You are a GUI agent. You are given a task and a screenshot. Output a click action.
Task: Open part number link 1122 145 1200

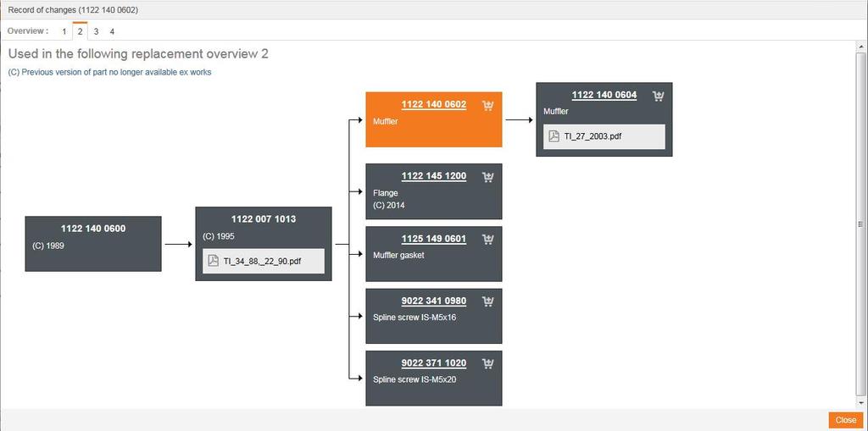coord(433,176)
